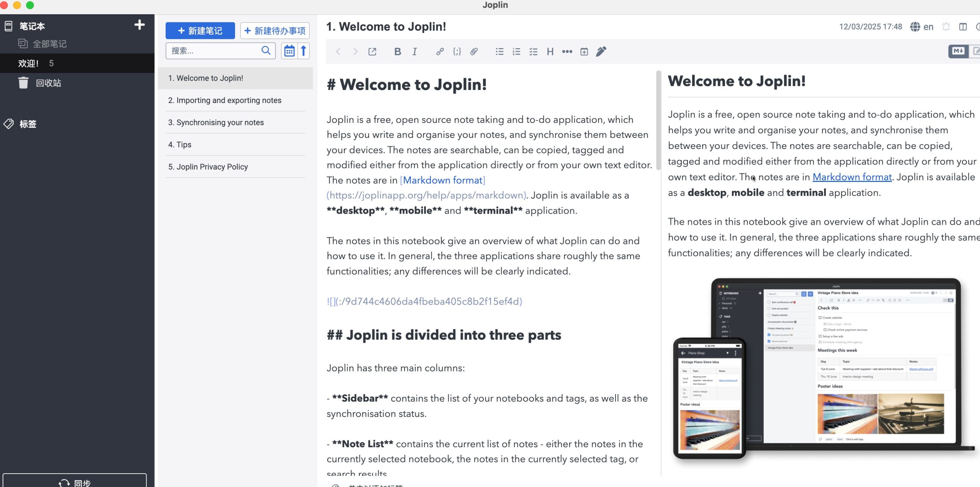The width and height of the screenshot is (980, 487).
Task: Go forward with the right arrow
Action: coord(355,52)
